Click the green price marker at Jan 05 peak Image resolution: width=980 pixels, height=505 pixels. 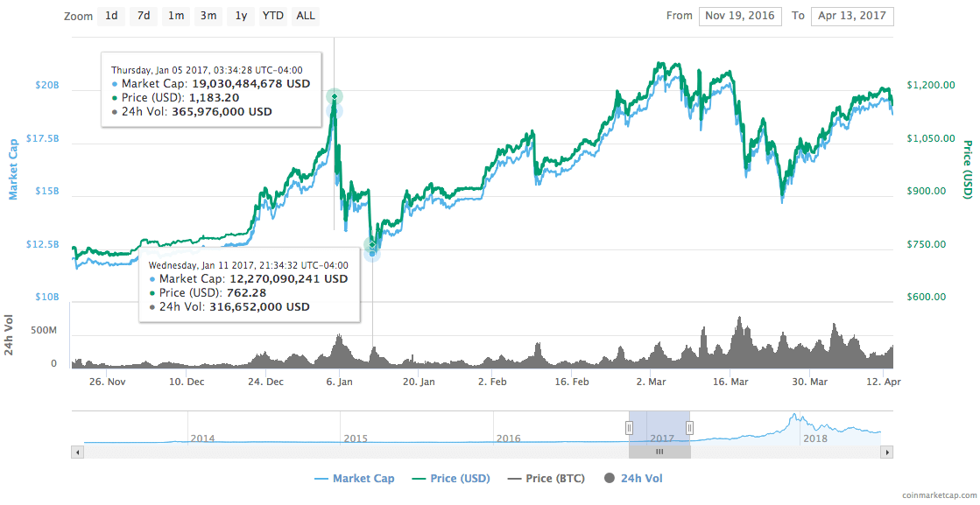point(335,96)
